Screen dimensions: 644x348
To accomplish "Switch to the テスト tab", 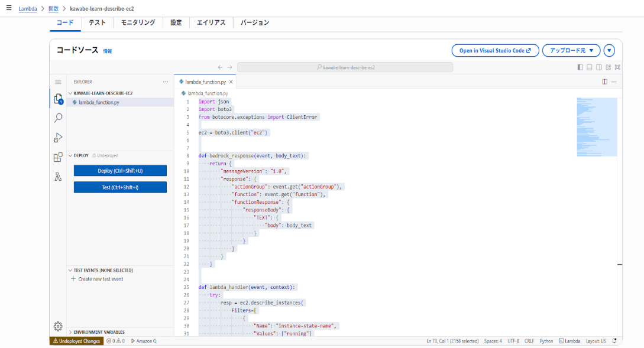I will (98, 22).
